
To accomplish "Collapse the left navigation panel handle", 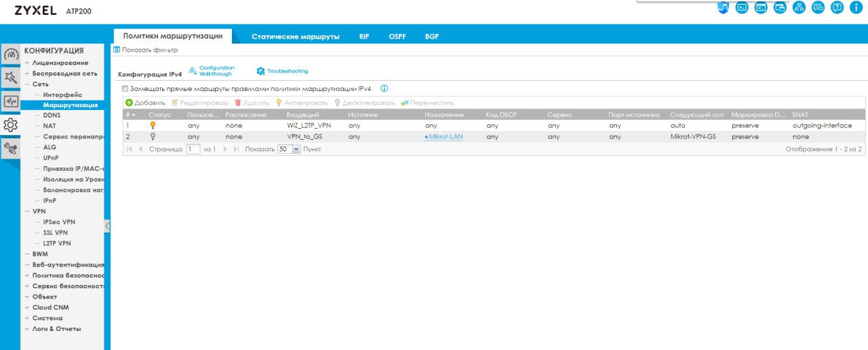I will pos(107,226).
